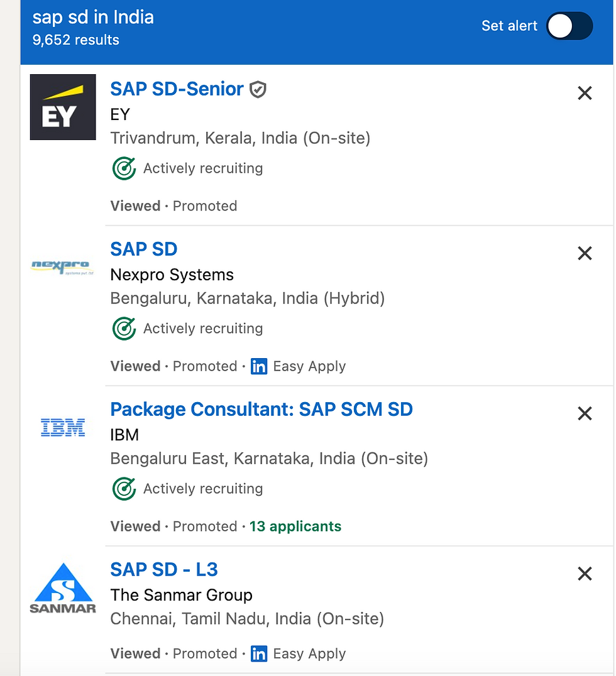Click Bengaluru, Karnataka, India (Hybrid) location
Viewport: 616px width, 676px height.
(247, 298)
